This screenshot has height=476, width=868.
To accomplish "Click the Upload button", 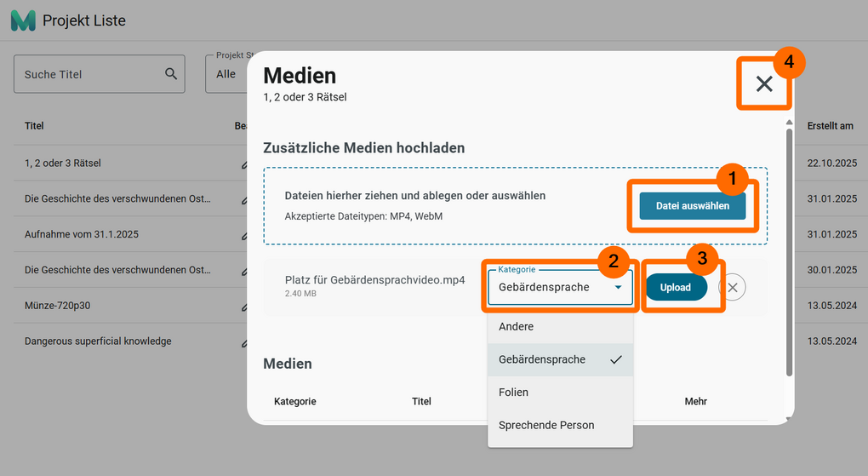I will [676, 288].
